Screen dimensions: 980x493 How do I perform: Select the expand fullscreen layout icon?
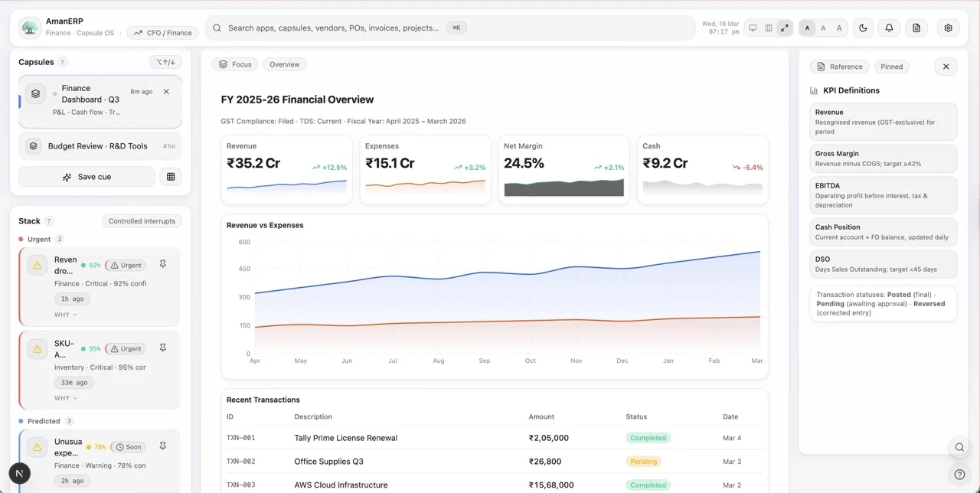pyautogui.click(x=785, y=28)
